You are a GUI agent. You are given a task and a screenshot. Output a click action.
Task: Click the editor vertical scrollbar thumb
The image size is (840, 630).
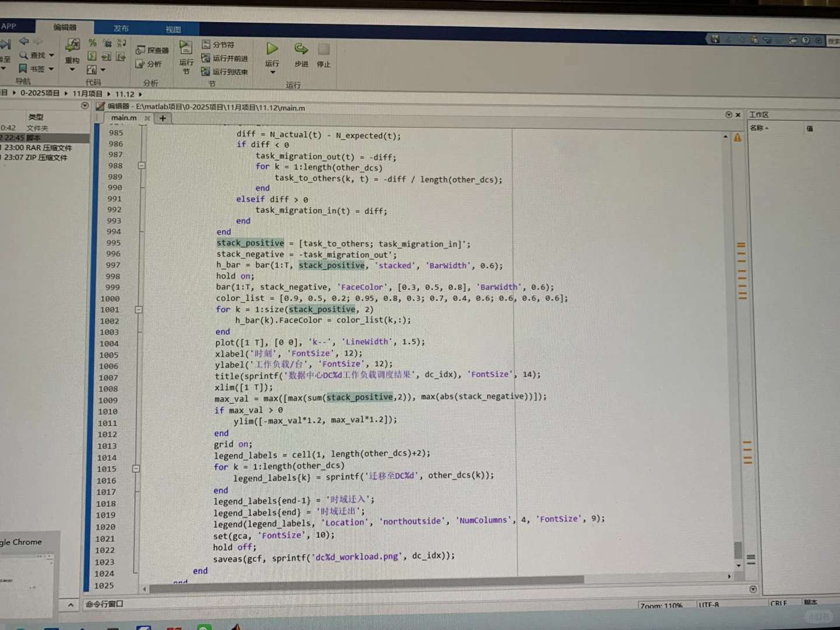click(x=738, y=550)
